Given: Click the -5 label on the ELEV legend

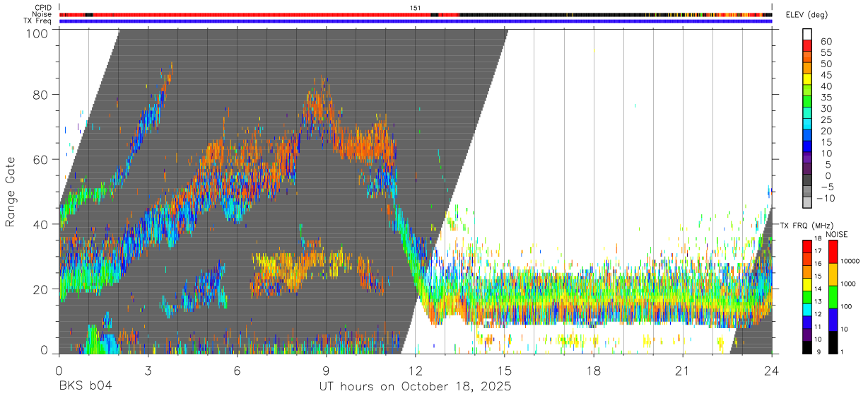Looking at the screenshot, I should coord(826,187).
